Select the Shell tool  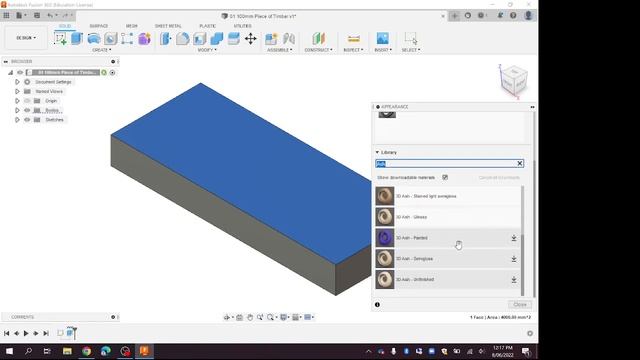click(200, 39)
